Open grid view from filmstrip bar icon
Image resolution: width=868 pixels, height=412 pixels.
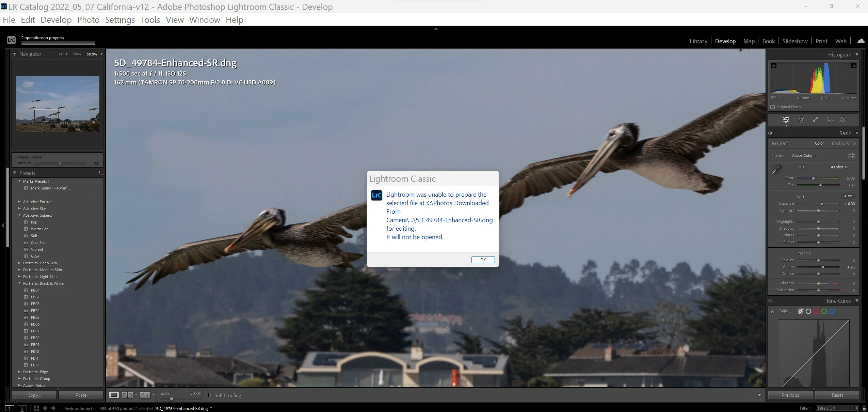click(36, 408)
